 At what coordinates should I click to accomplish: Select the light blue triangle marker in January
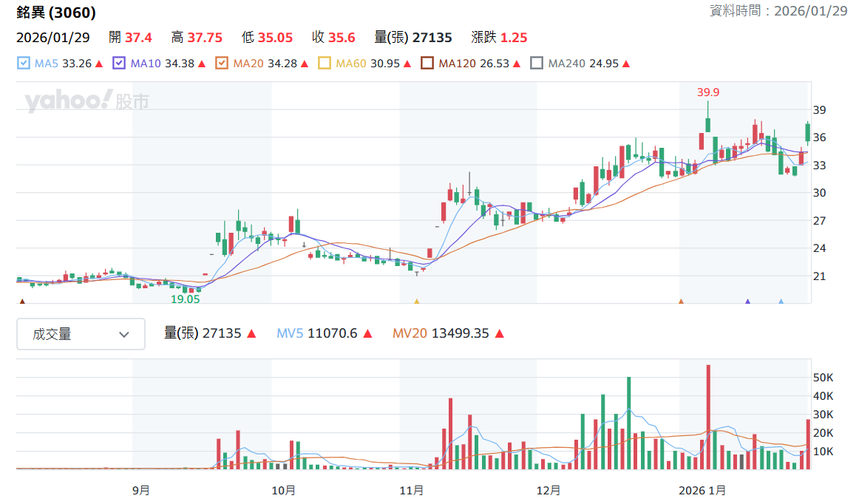[x=781, y=302]
